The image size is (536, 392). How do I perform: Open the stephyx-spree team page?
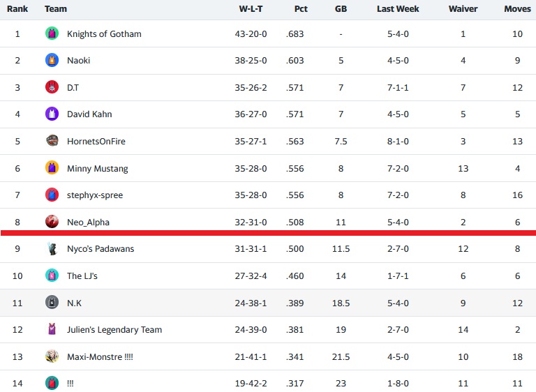[95, 195]
